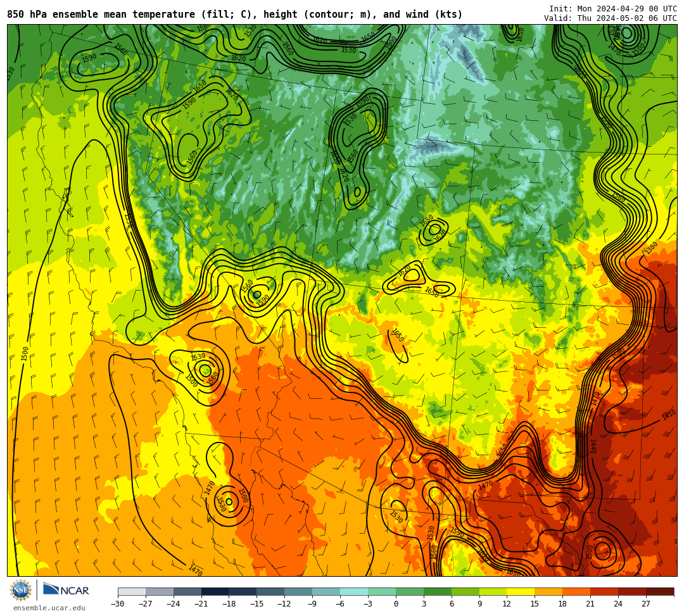Pick the 3 to 6 dark green colorbar swatch
The image size is (684, 616).
point(438,591)
